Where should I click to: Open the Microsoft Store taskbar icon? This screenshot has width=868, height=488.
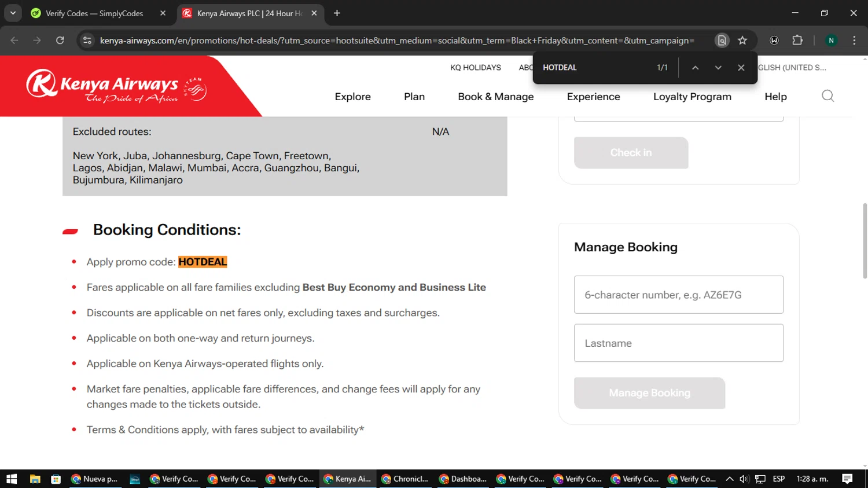tap(56, 479)
